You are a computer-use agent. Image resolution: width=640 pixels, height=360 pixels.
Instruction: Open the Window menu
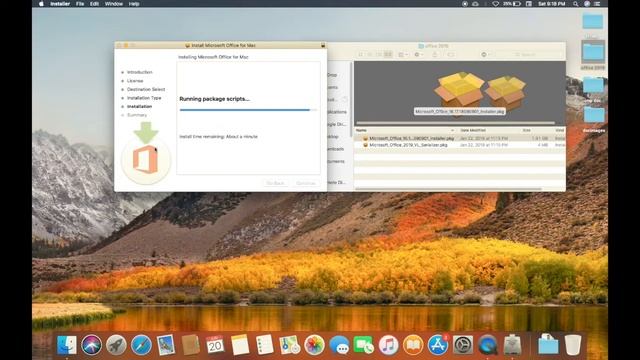point(114,4)
